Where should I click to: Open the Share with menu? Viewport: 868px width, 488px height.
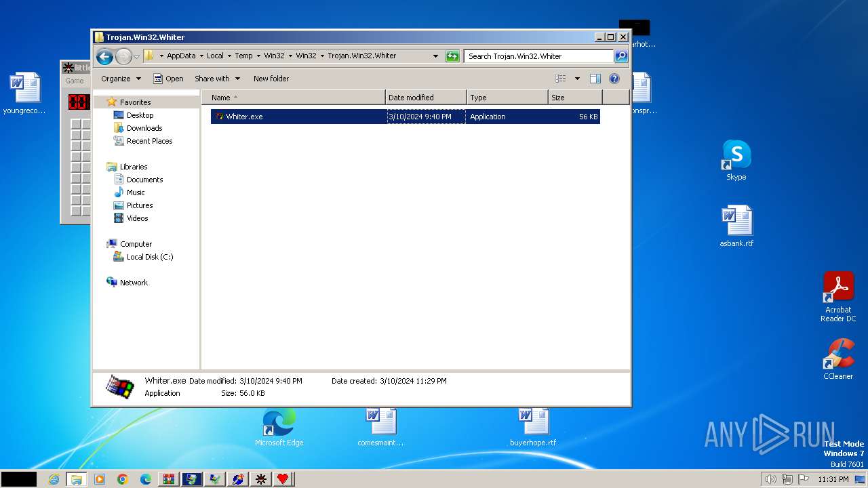point(217,79)
